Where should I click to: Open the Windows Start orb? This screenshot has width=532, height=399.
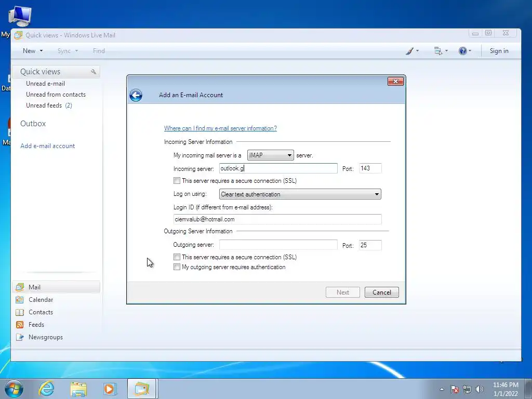(x=14, y=389)
